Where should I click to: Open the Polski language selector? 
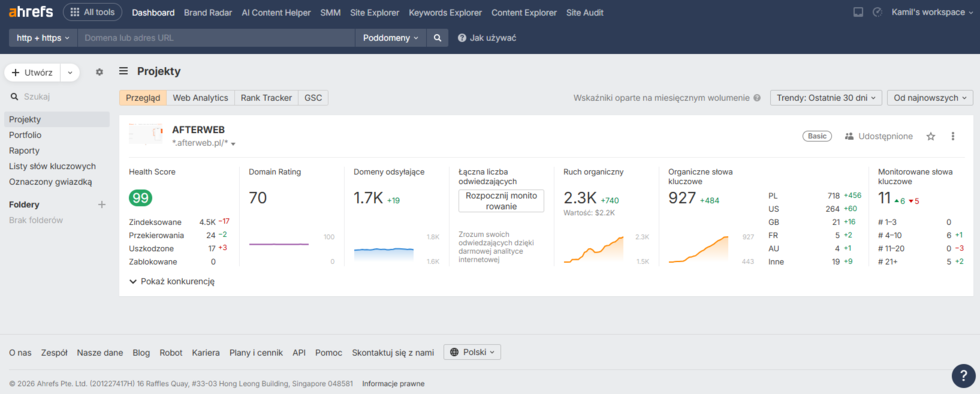click(x=472, y=352)
